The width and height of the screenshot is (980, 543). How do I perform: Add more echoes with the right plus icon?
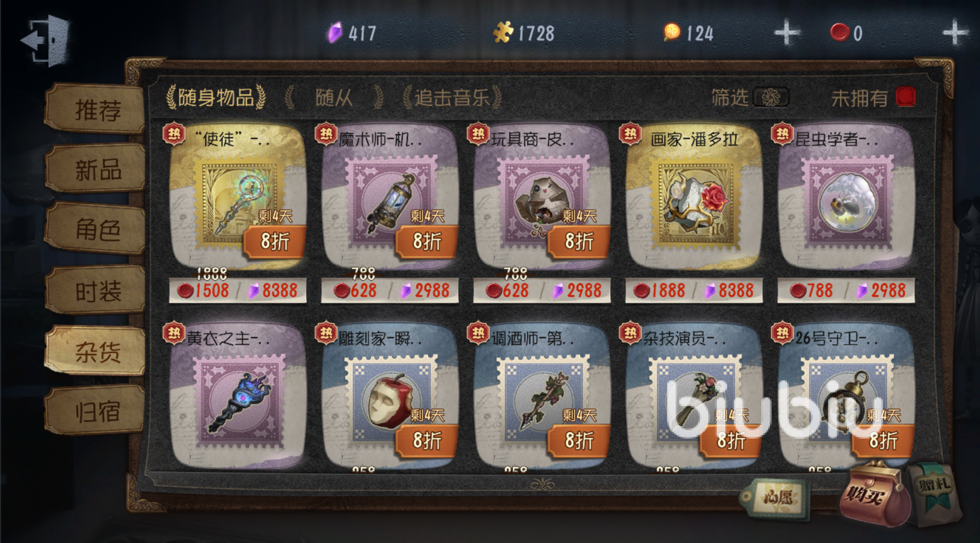[954, 33]
